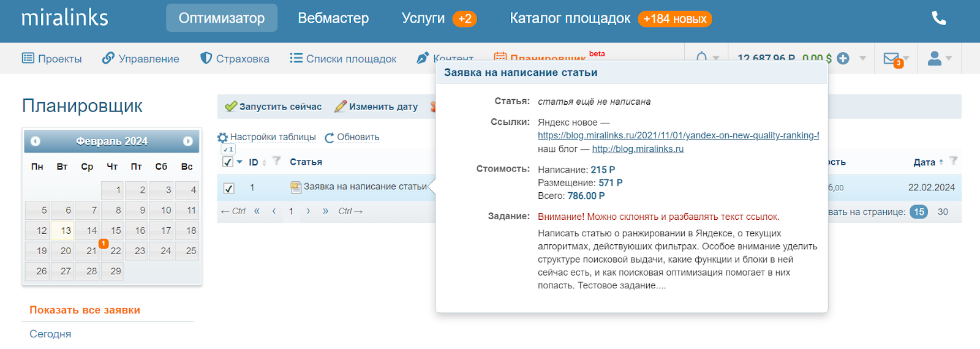Go to next page of table
The height and width of the screenshot is (349, 980).
click(x=308, y=211)
